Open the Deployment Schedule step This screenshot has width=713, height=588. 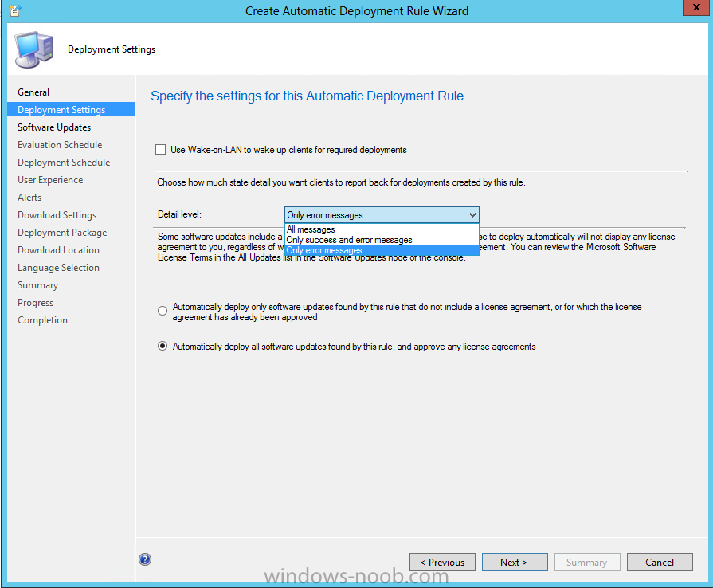[x=64, y=163]
